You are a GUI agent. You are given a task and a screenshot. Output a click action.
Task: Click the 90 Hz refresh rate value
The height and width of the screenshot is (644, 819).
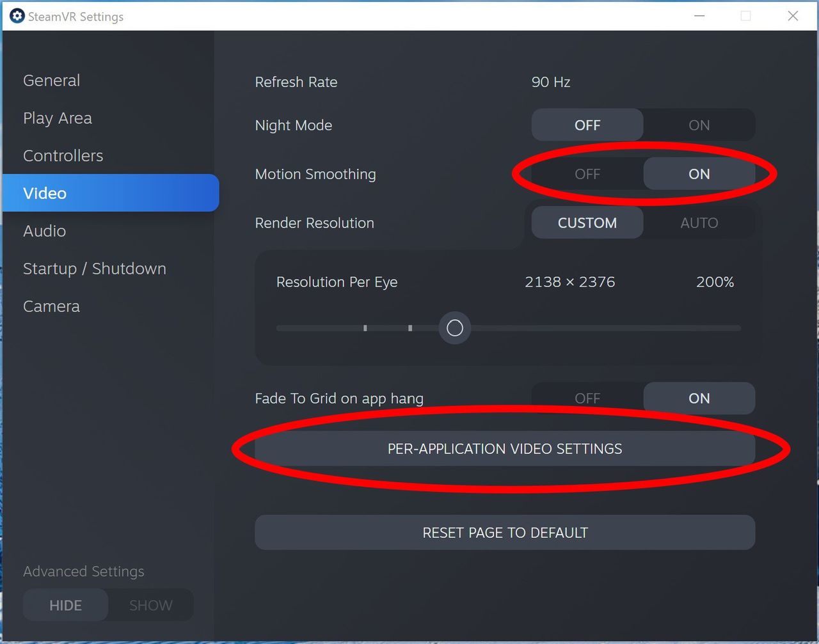tap(551, 82)
